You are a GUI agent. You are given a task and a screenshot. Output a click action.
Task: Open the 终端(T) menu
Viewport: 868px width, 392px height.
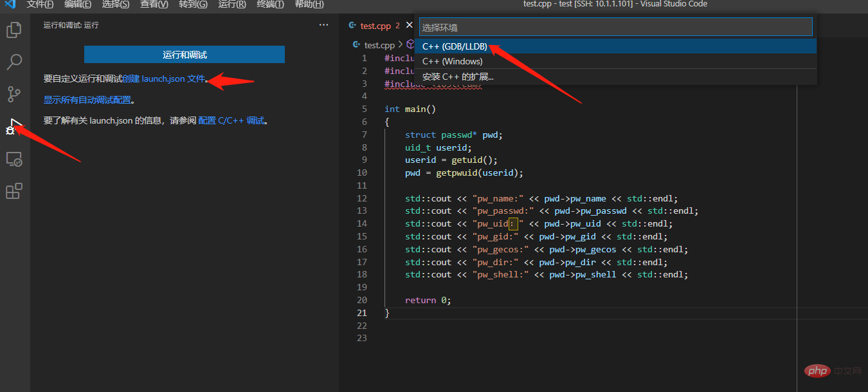(x=270, y=5)
